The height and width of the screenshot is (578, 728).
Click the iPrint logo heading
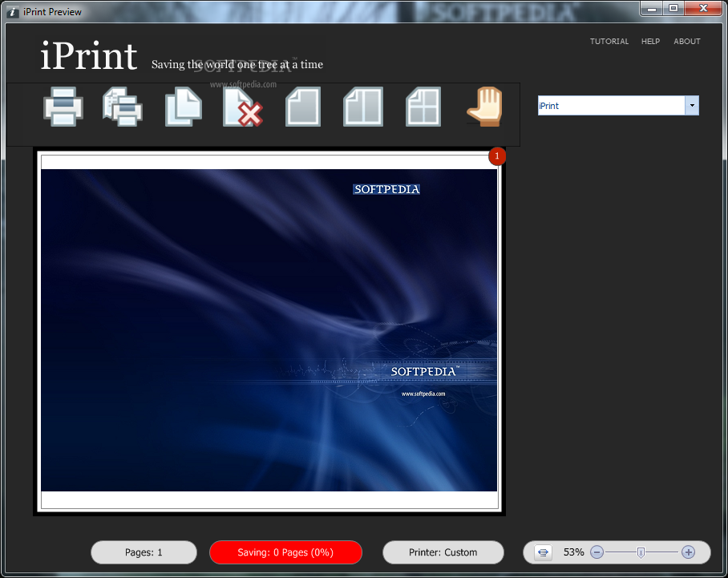click(x=89, y=55)
